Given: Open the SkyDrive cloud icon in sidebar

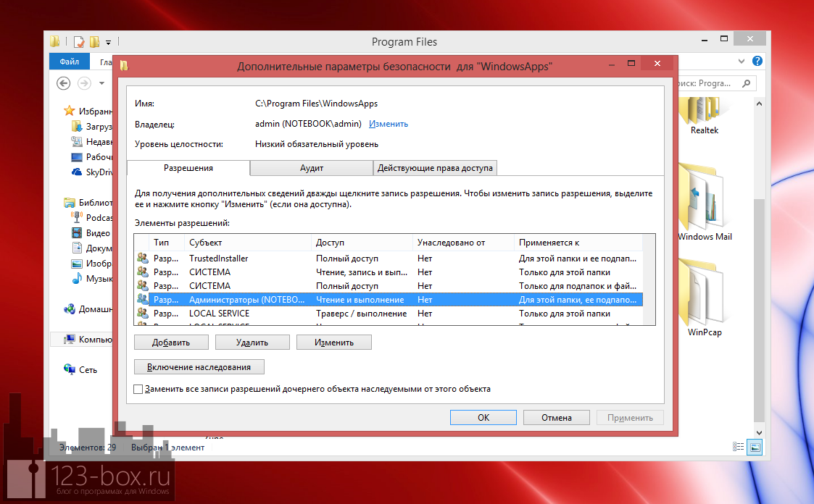Looking at the screenshot, I should tap(77, 172).
